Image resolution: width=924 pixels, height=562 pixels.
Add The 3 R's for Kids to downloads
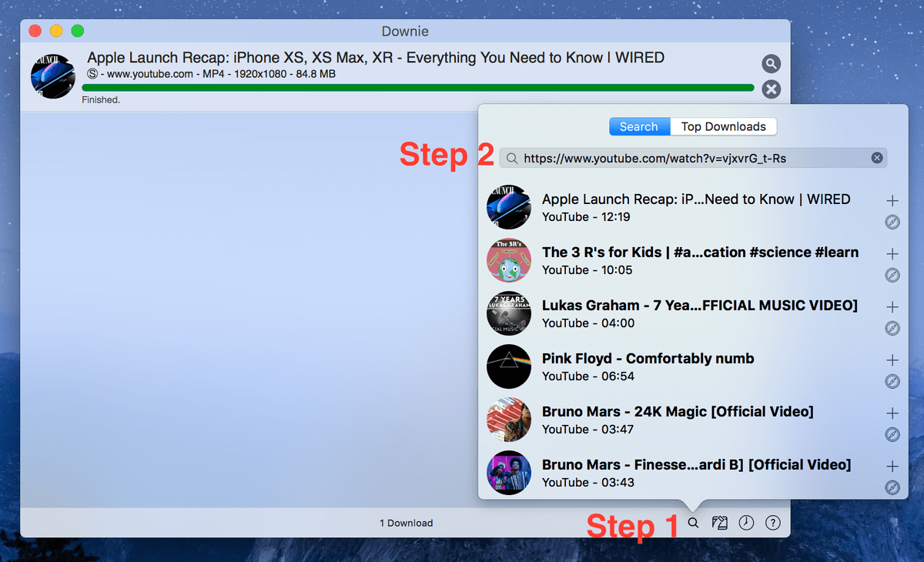pos(892,254)
